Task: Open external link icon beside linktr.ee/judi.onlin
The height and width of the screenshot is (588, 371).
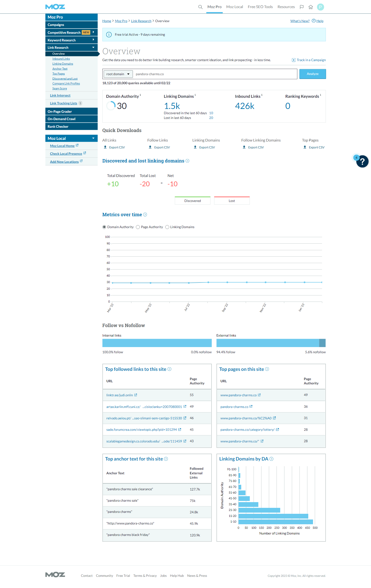Action: (136, 395)
